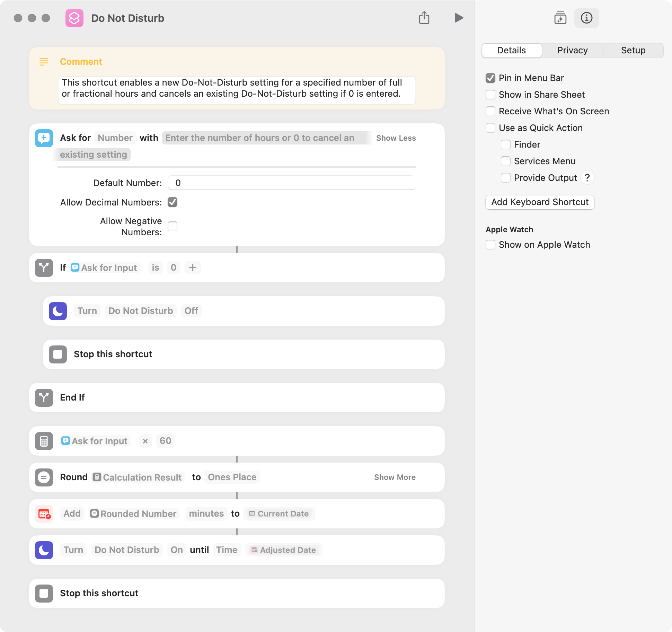Change the until Time option dropdown
Screen dimensions: 672x632
[x=227, y=550]
